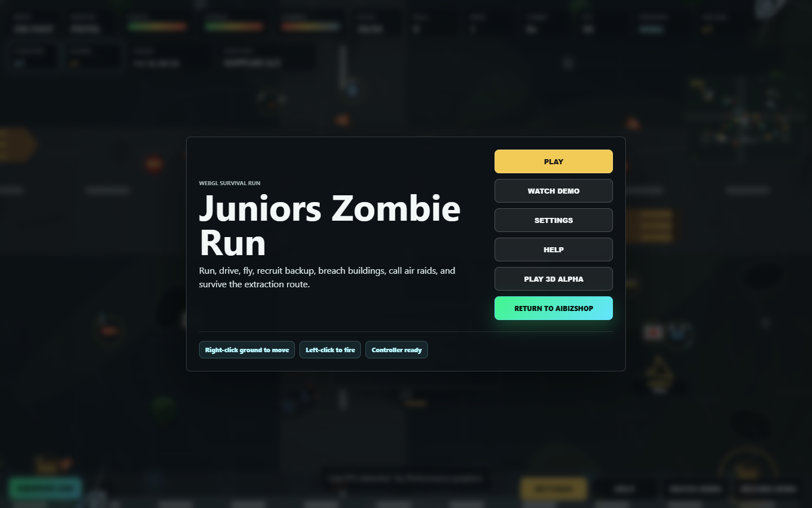This screenshot has width=812, height=508.
Task: Click the 'Left-click to fire' chip
Action: point(330,350)
